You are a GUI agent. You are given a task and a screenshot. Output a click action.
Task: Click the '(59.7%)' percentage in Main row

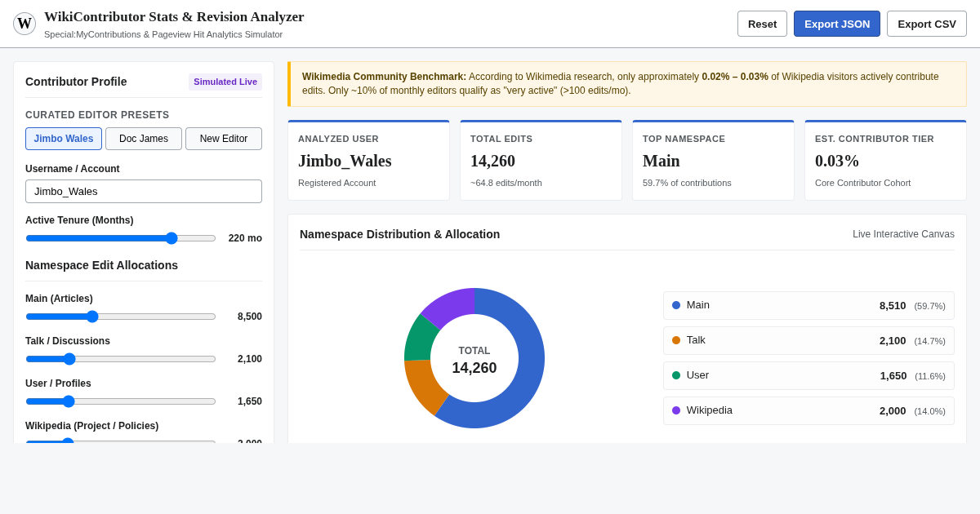click(x=929, y=306)
